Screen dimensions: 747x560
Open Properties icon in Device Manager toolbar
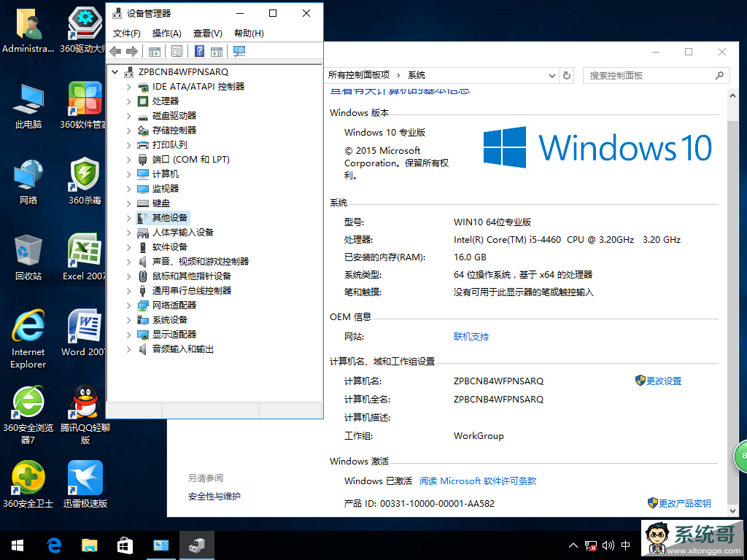[177, 52]
